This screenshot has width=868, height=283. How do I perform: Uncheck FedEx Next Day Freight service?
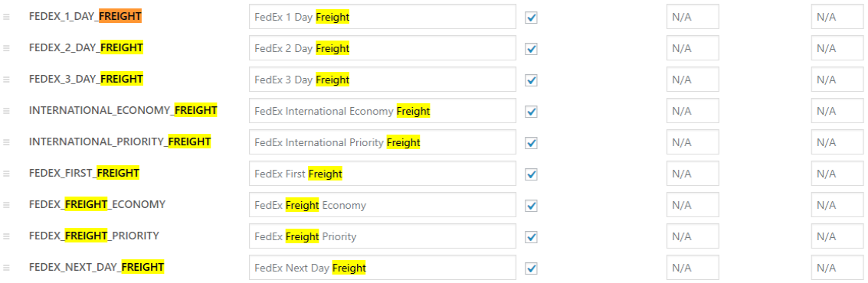[x=532, y=268]
